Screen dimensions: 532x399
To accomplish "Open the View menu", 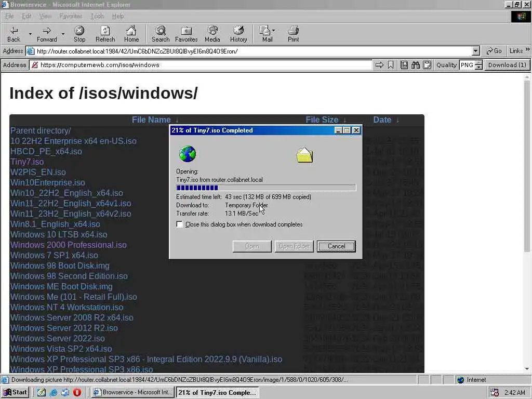I will (45, 16).
